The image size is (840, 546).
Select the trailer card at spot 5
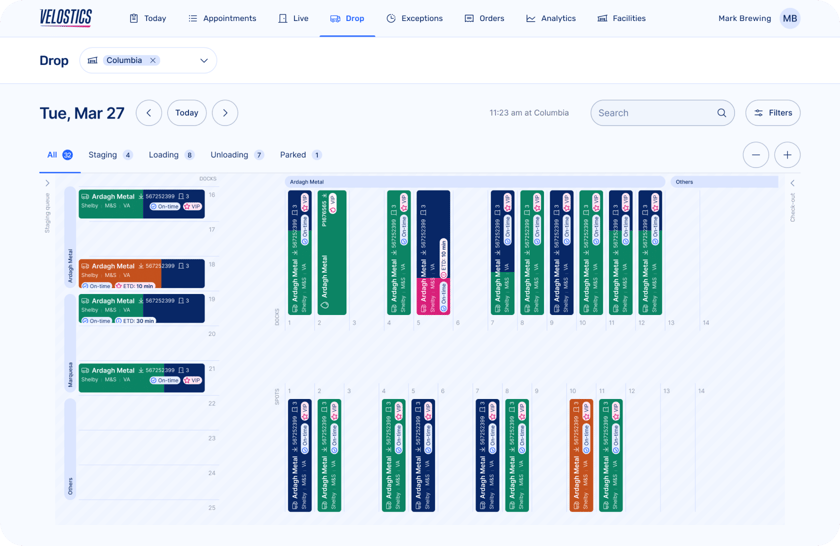point(423,455)
